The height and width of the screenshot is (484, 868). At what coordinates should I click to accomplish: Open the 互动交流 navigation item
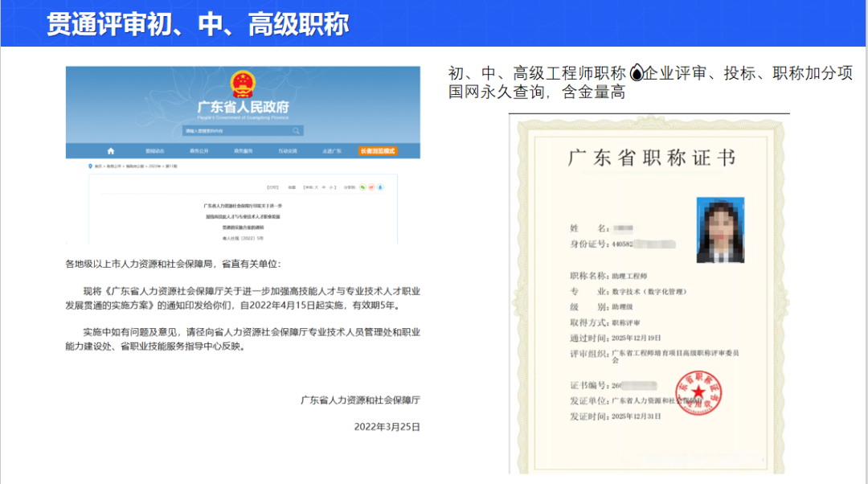287,151
